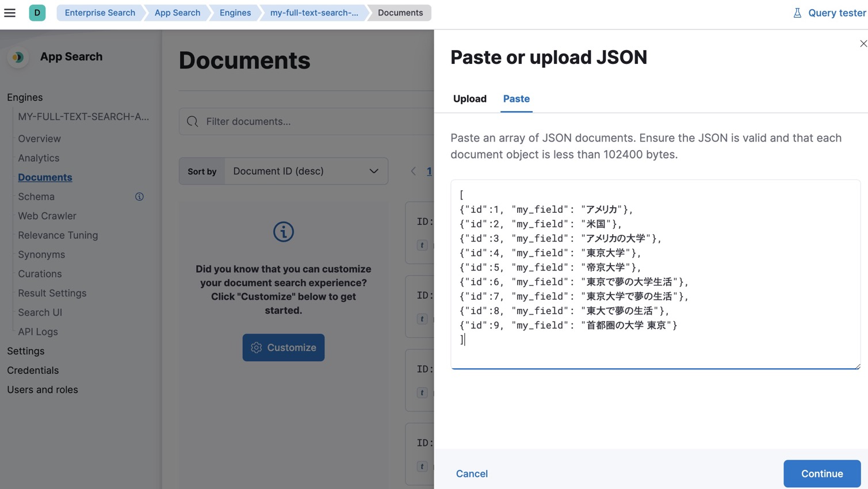The image size is (868, 489).
Task: Open Schema in sidebar
Action: [36, 197]
